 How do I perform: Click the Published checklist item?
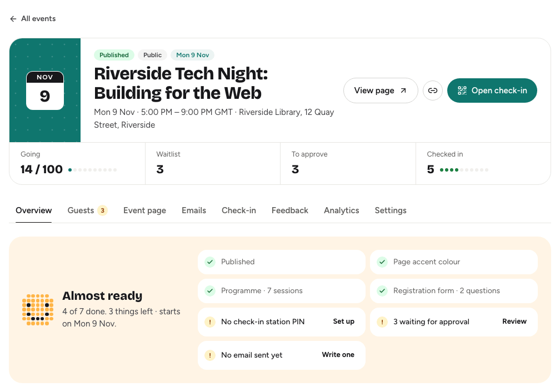[x=282, y=262]
